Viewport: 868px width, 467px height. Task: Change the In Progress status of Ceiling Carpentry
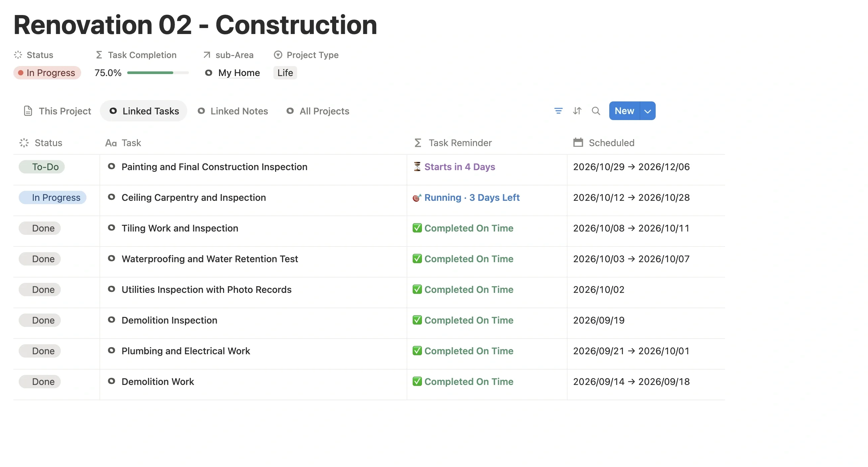(x=52, y=197)
